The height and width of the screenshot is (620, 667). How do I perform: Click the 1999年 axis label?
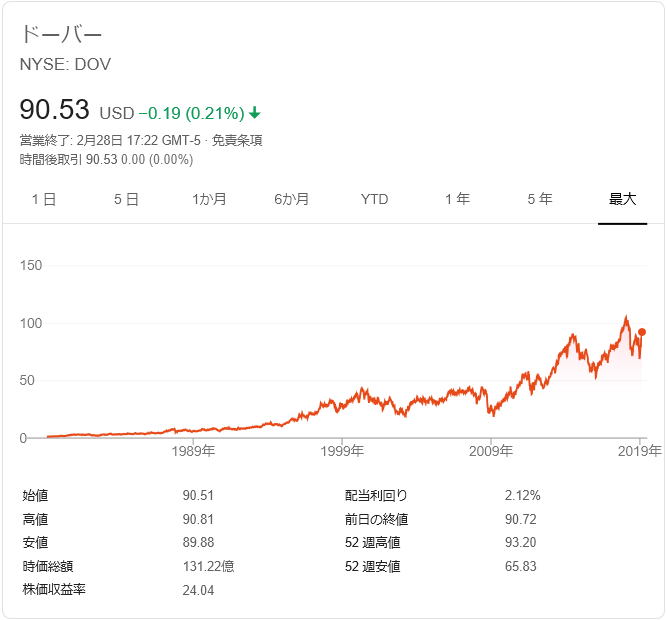coord(342,451)
